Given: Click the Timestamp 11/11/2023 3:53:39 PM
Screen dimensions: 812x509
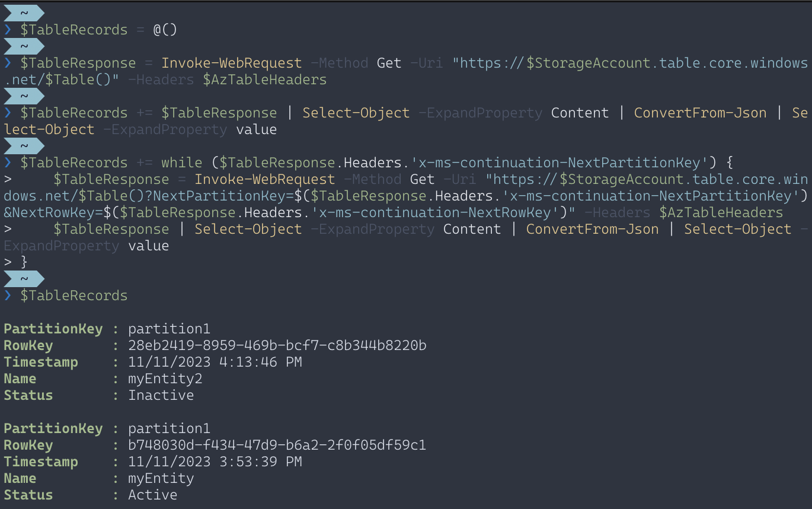Looking at the screenshot, I should tap(215, 462).
